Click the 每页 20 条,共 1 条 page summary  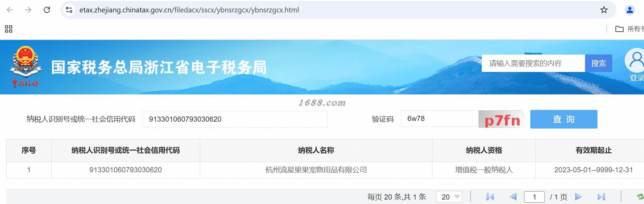click(397, 197)
